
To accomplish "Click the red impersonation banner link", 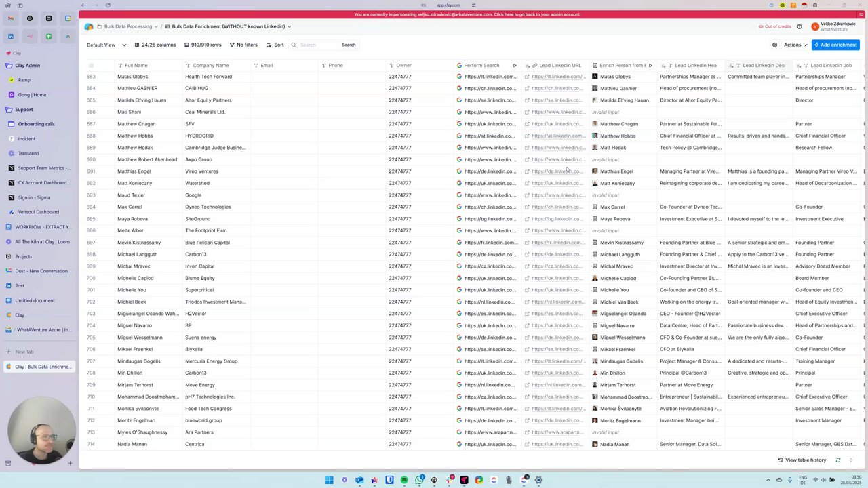I will pyautogui.click(x=468, y=14).
